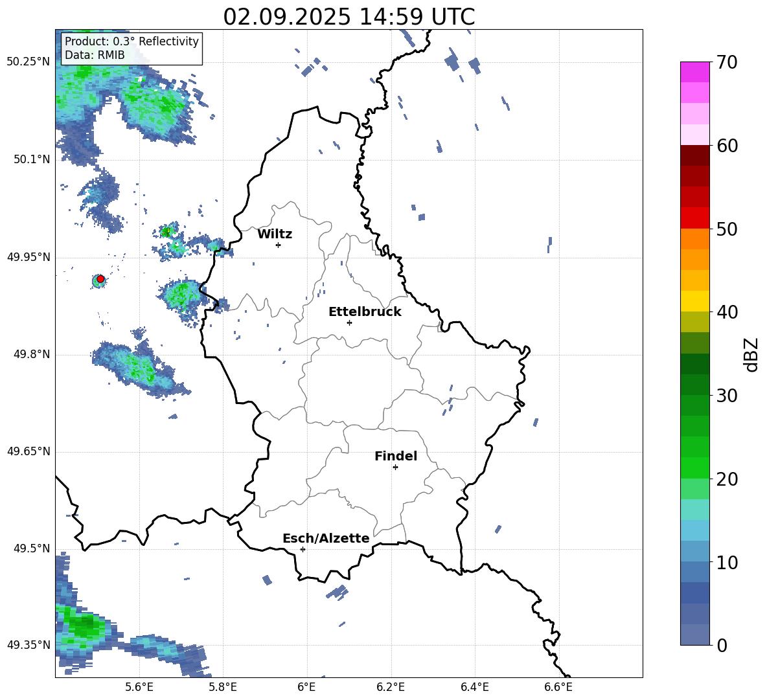Click the colorbar 40 tick label
Viewport: 767px width, 700px height.
point(727,312)
